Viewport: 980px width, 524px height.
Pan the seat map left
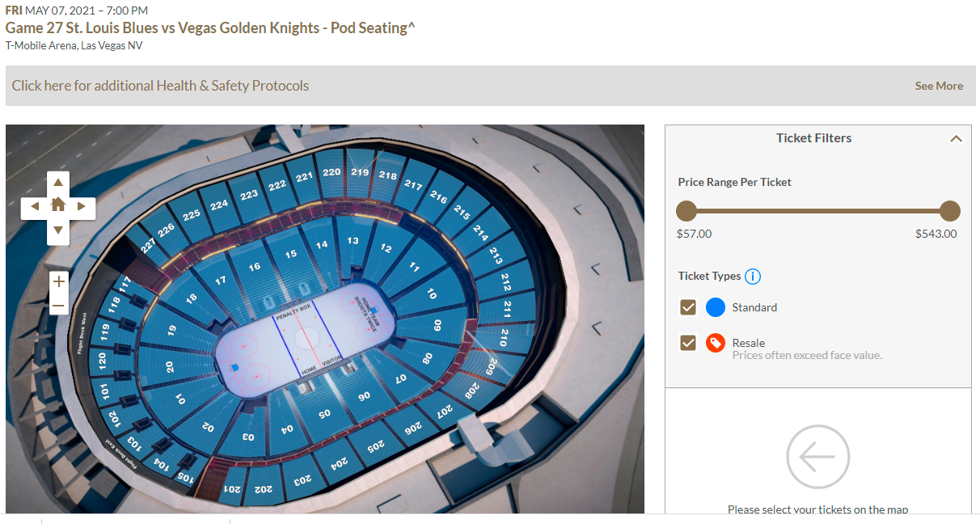point(34,206)
